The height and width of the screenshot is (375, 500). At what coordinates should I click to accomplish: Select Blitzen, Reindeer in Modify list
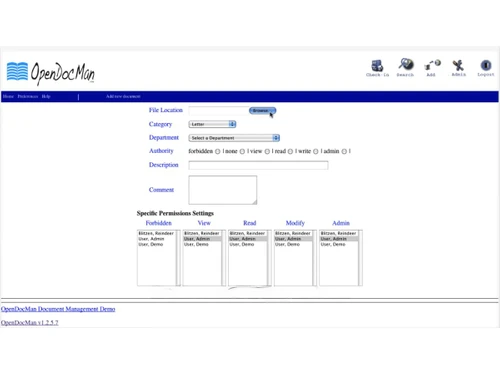tap(293, 233)
